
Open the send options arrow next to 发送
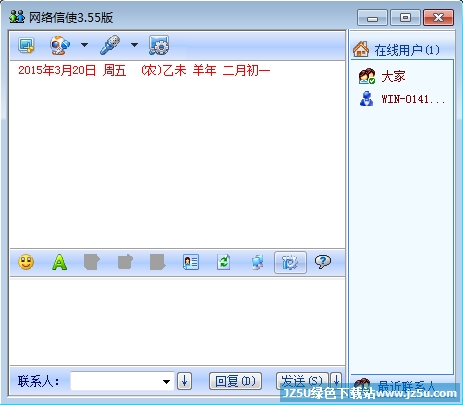tap(336, 381)
